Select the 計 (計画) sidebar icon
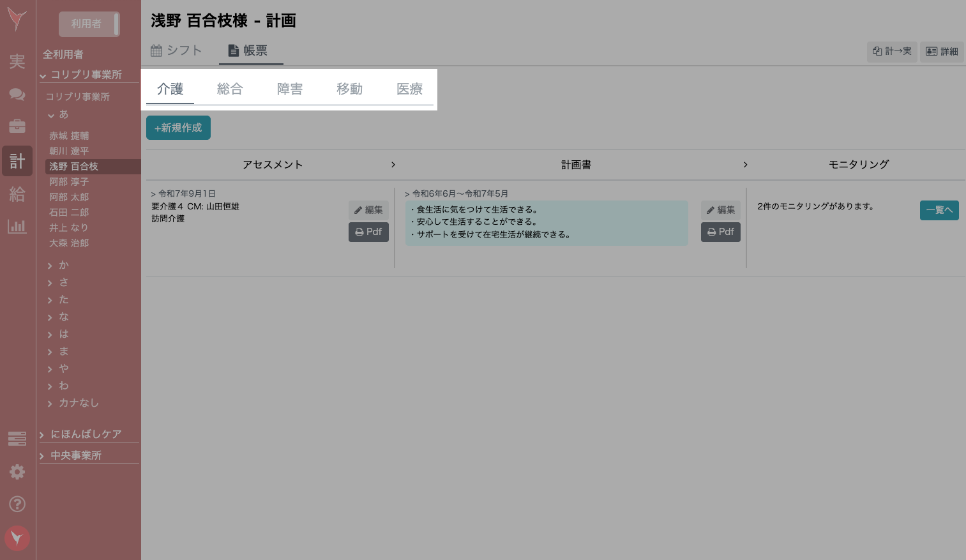The image size is (966, 560). tap(17, 160)
